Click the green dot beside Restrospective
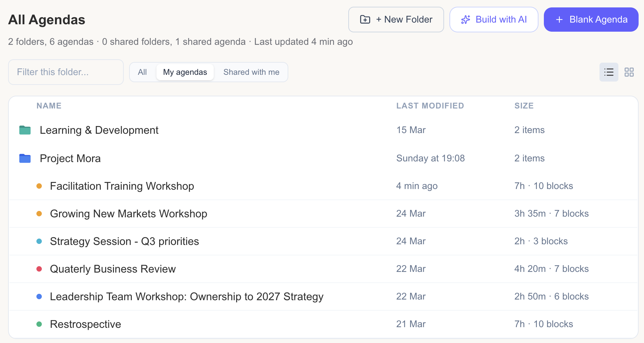The image size is (644, 343). [39, 324]
